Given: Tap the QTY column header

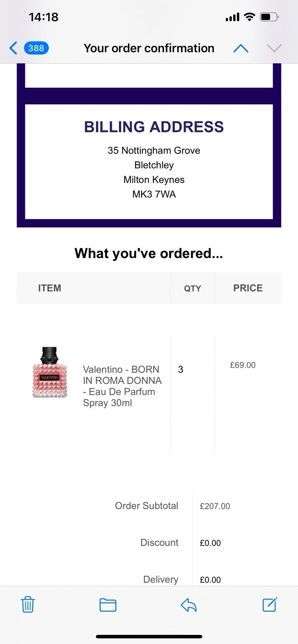Looking at the screenshot, I should 192,288.
